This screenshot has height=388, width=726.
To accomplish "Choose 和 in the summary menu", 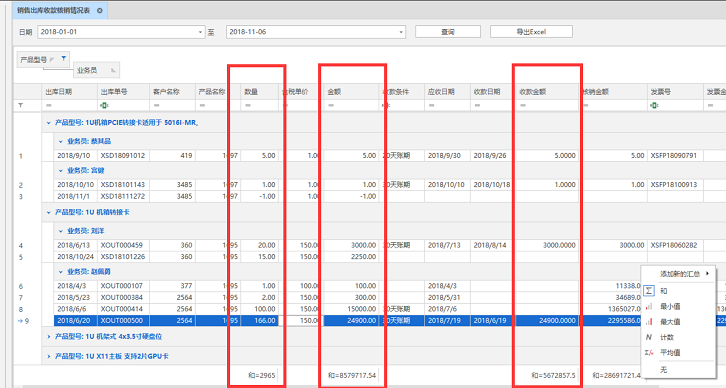I will (x=677, y=291).
